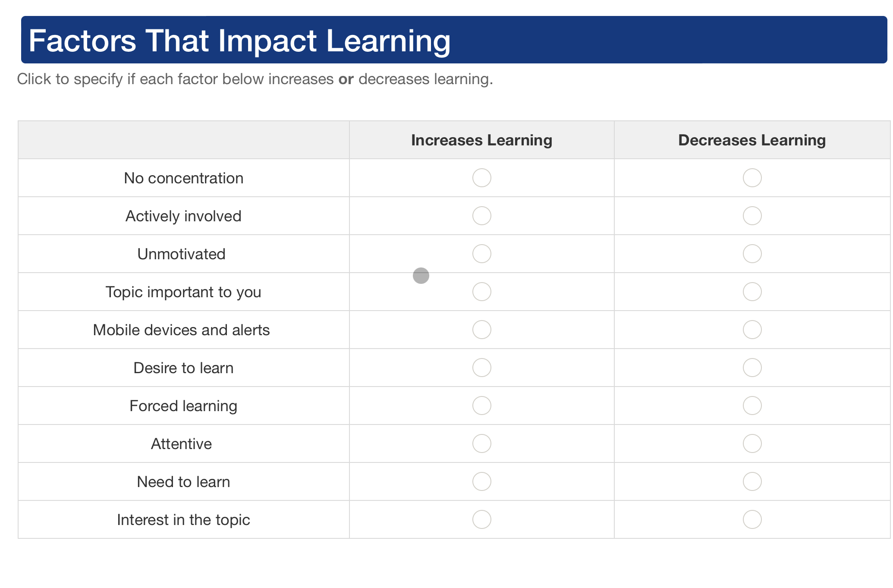Select decreases learning for 'Unmotivated'

pyautogui.click(x=752, y=254)
